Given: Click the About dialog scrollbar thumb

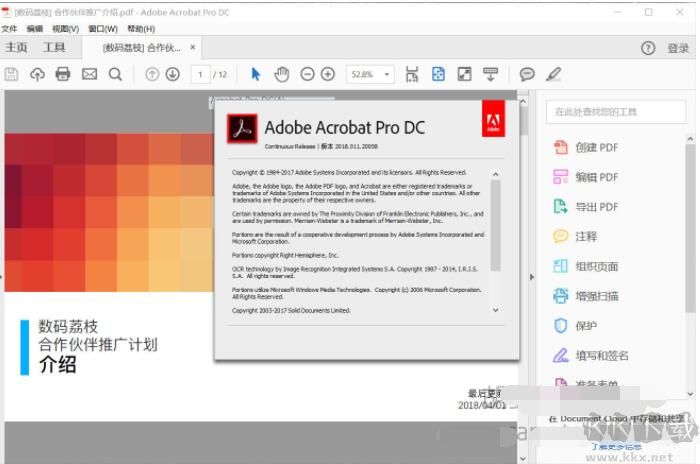Looking at the screenshot, I should point(496,226).
